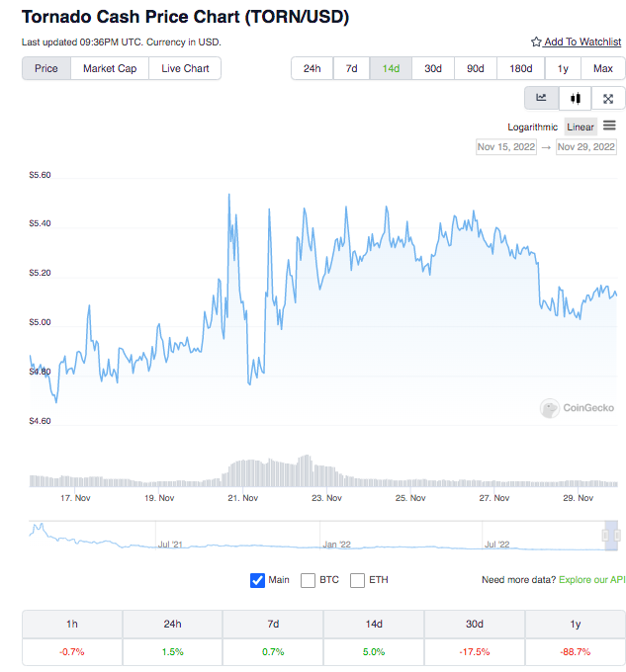Screen dimensions: 626x672
Task: Uncheck the Main series checkbox
Action: pos(258,580)
